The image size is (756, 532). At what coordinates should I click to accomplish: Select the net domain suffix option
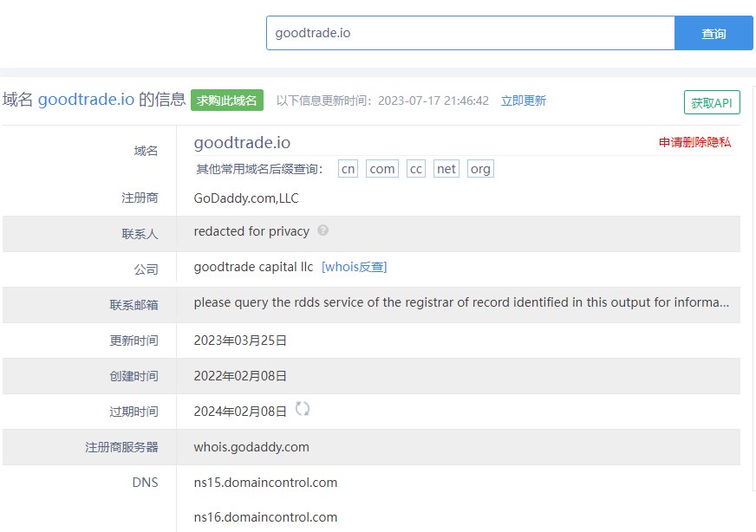coord(446,169)
